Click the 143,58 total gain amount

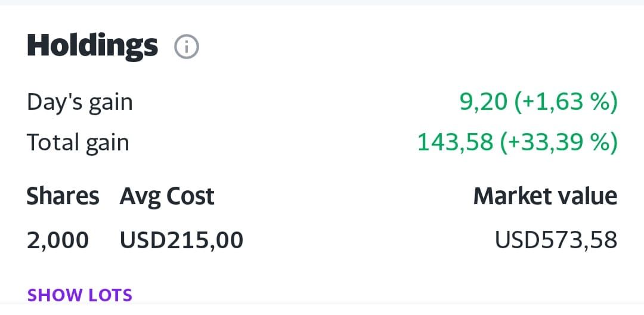455,142
